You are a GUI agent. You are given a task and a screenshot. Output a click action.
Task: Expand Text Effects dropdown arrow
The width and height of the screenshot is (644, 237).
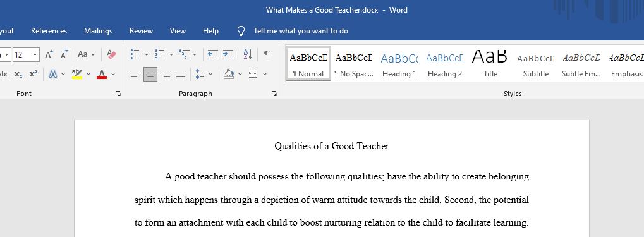tap(63, 75)
